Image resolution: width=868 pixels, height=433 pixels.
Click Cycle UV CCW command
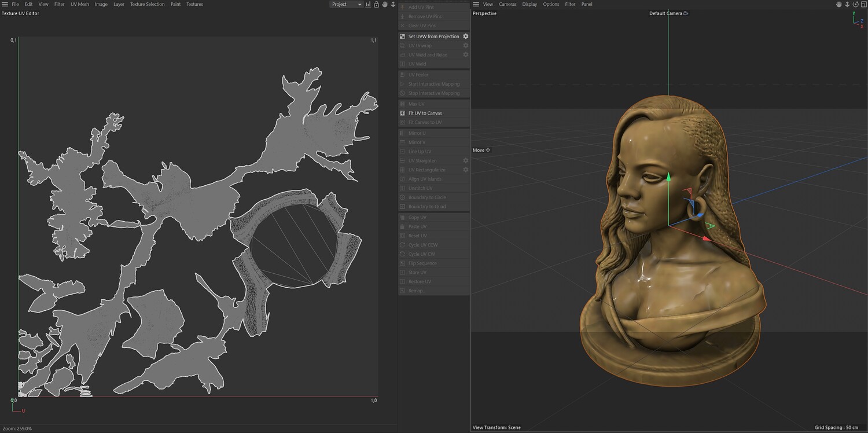pos(434,245)
